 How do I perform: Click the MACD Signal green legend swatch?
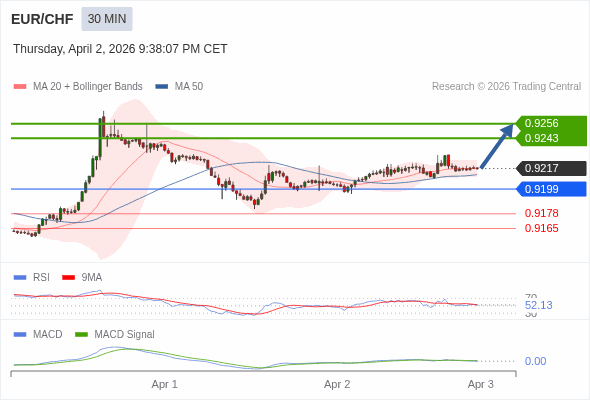click(81, 335)
